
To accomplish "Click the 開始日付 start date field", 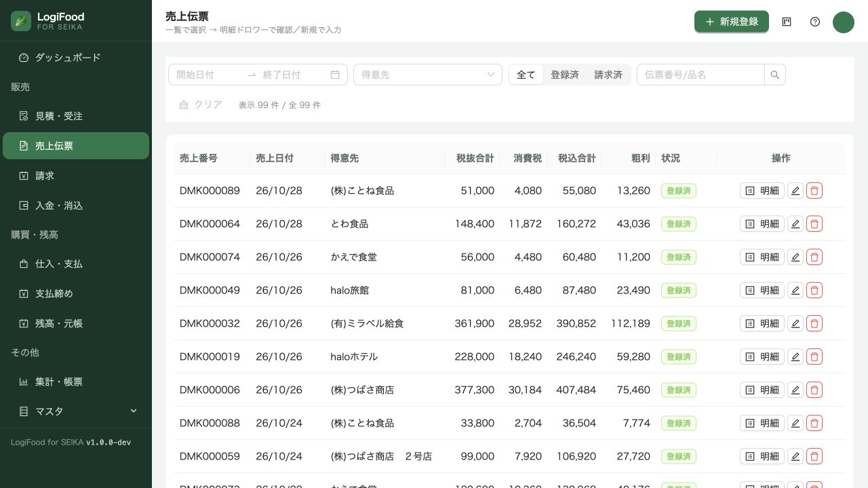I will pos(208,75).
